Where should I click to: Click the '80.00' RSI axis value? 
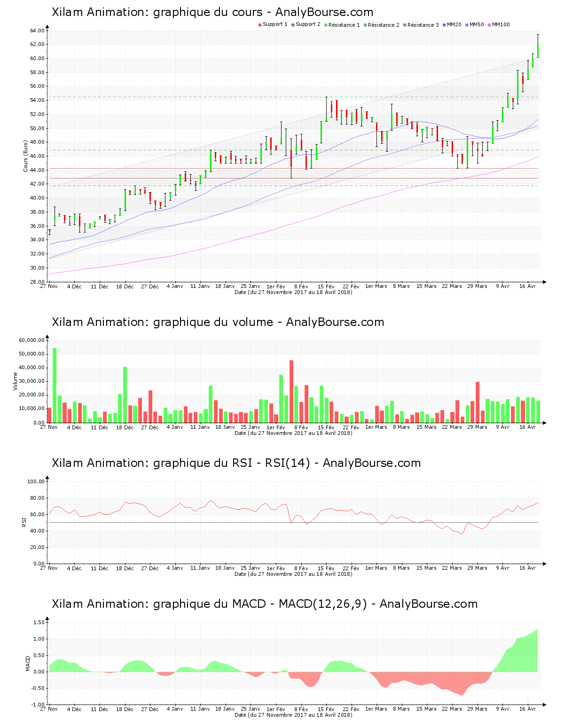[37, 498]
